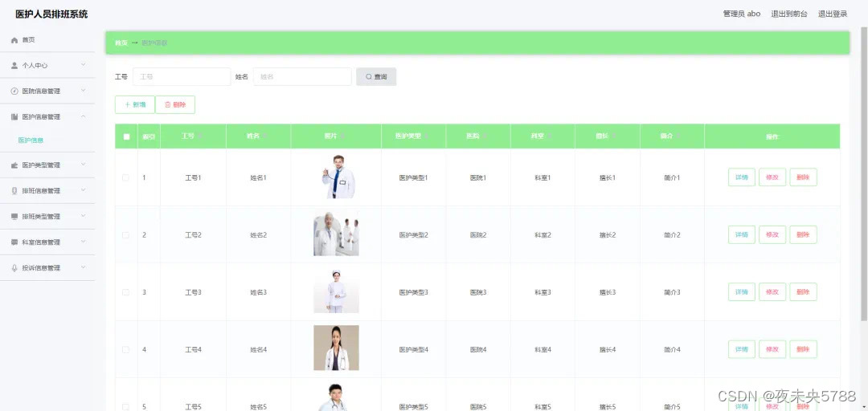Image resolution: width=868 pixels, height=411 pixels.
Task: Click the 查询 search button
Action: tap(376, 77)
